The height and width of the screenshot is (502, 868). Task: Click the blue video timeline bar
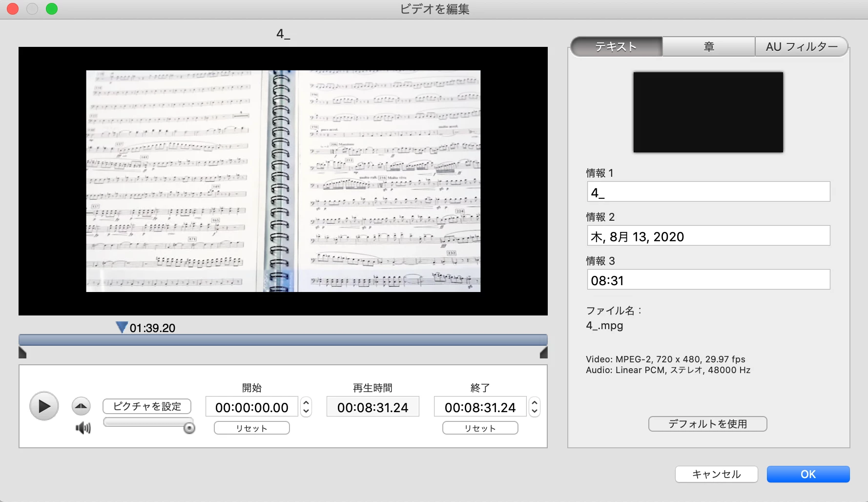(283, 340)
